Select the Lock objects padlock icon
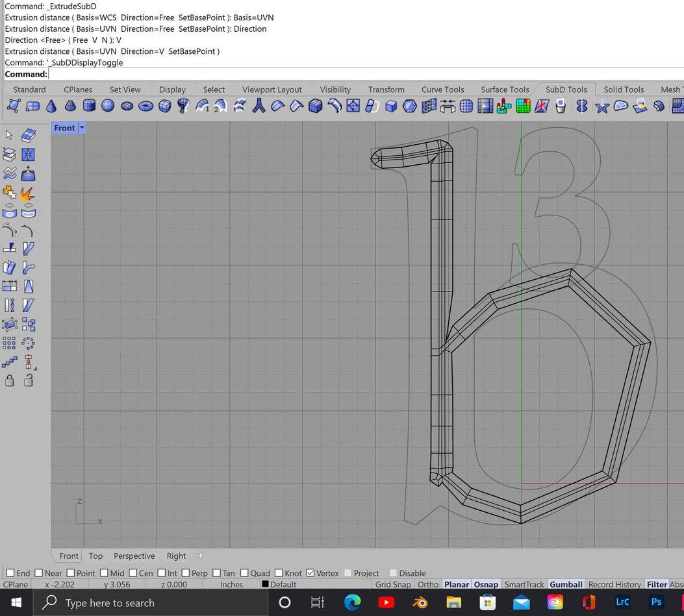 (x=10, y=380)
